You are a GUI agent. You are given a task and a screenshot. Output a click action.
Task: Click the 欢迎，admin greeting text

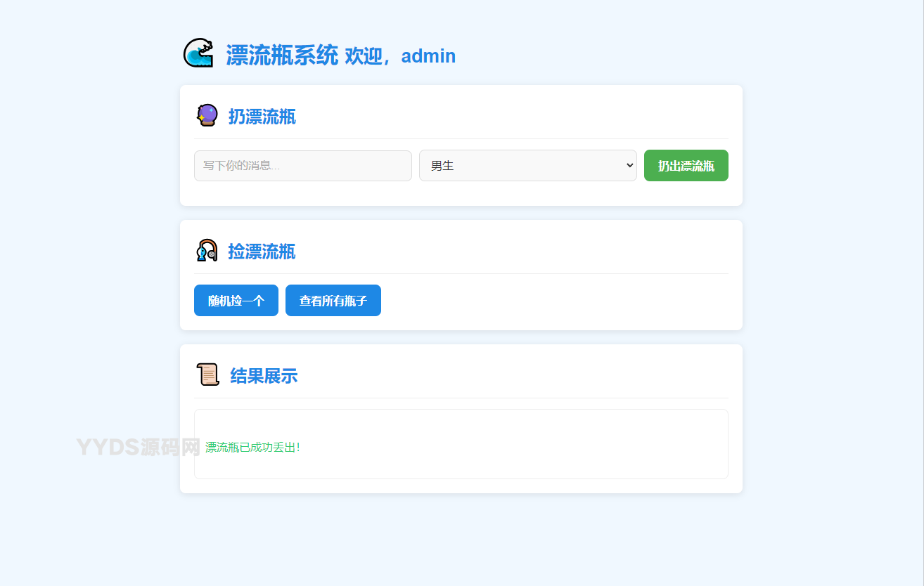pyautogui.click(x=400, y=56)
